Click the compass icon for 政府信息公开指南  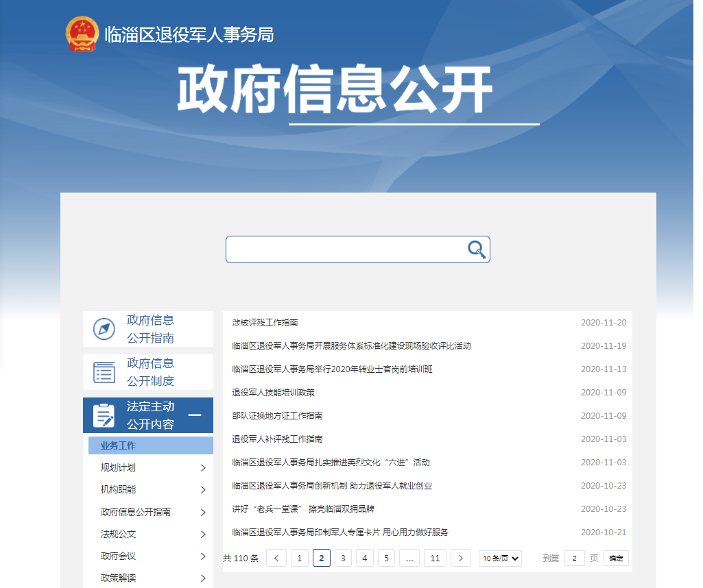(x=104, y=329)
